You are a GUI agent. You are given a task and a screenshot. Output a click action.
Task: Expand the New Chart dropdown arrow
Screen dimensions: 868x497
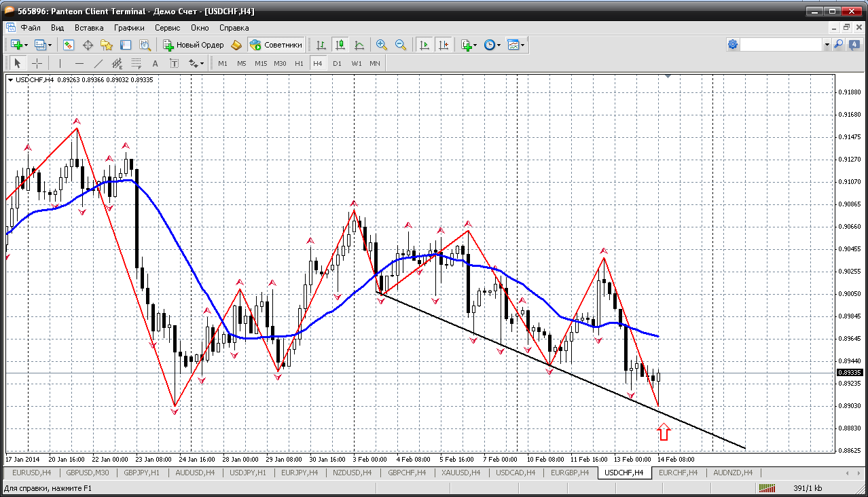[x=26, y=45]
